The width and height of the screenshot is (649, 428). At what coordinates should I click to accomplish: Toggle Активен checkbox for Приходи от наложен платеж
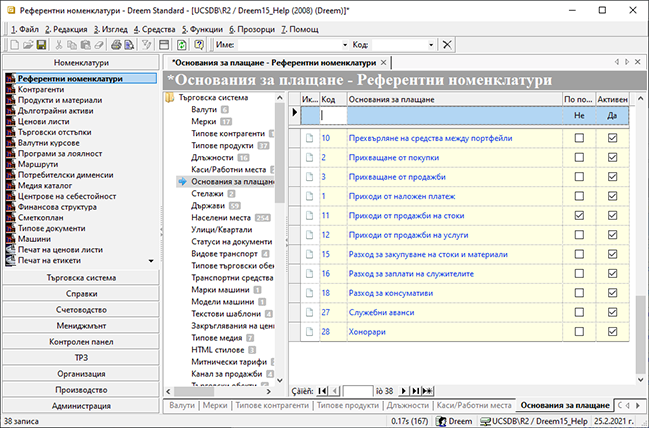612,196
